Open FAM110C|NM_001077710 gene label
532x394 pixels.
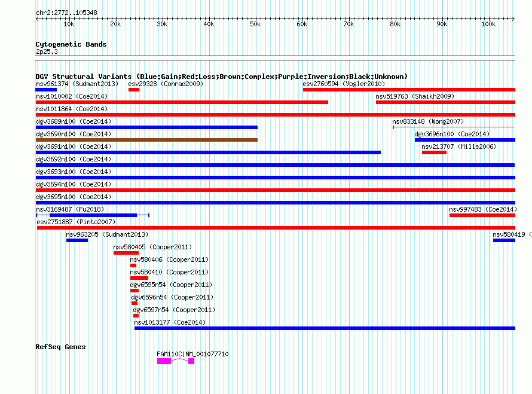192,354
